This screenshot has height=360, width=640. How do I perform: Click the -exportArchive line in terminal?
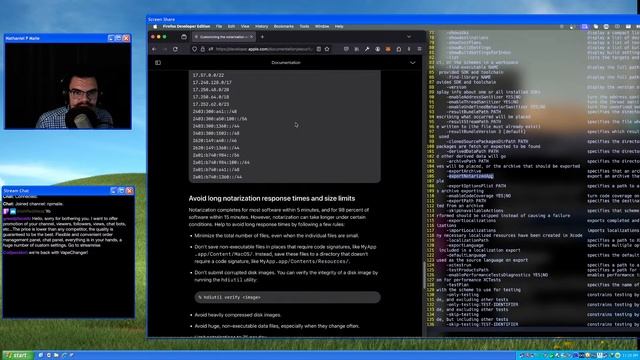point(464,171)
